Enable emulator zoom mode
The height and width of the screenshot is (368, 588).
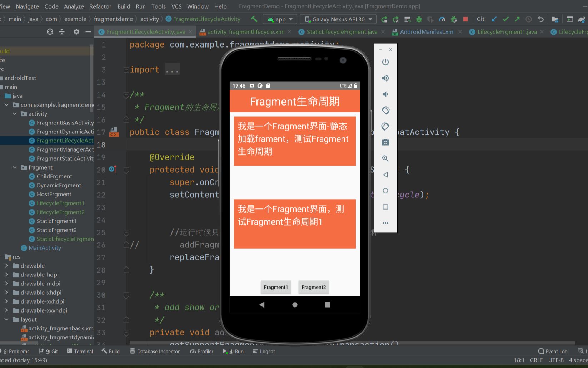click(385, 158)
